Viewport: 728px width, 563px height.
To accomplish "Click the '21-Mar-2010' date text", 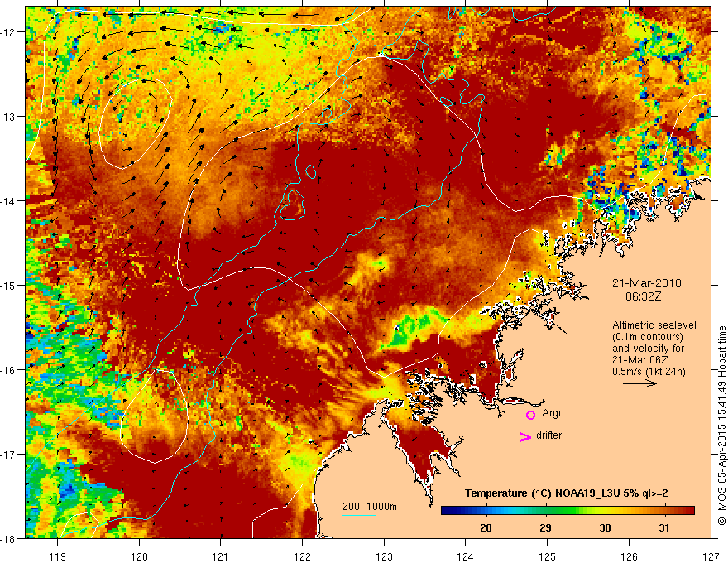I will (647, 283).
